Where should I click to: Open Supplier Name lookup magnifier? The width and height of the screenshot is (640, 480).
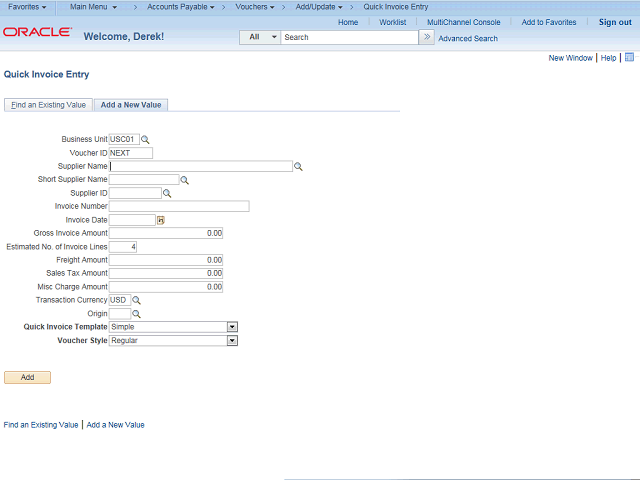pos(298,167)
